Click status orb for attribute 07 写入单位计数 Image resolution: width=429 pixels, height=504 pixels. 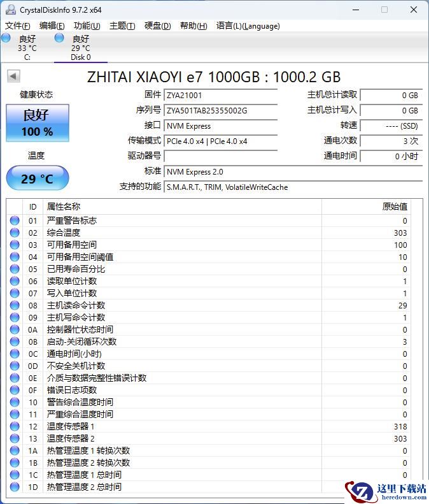(15, 293)
